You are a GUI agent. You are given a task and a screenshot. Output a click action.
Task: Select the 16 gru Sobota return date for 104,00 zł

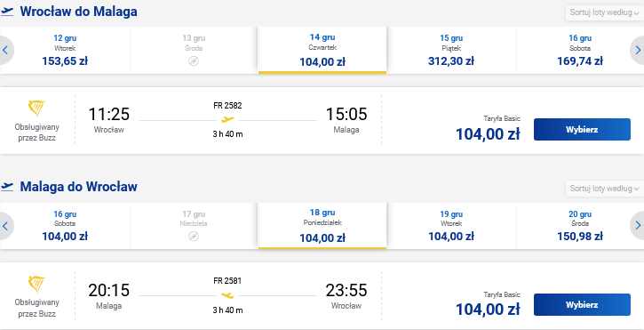pos(65,226)
